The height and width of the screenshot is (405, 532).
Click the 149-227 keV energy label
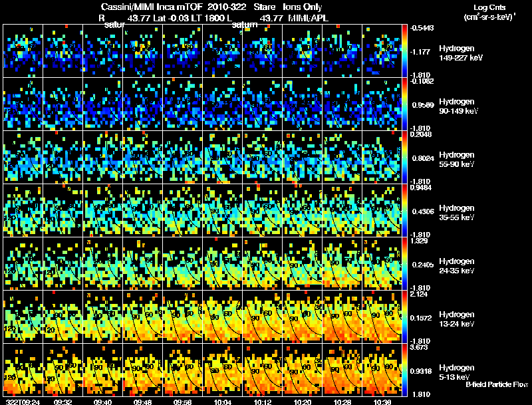pyautogui.click(x=461, y=58)
